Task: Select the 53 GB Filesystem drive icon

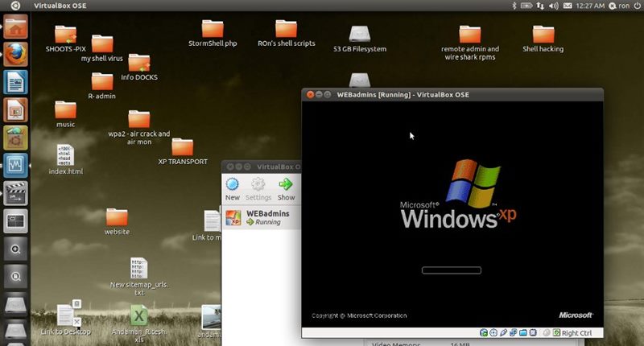Action: [x=360, y=39]
